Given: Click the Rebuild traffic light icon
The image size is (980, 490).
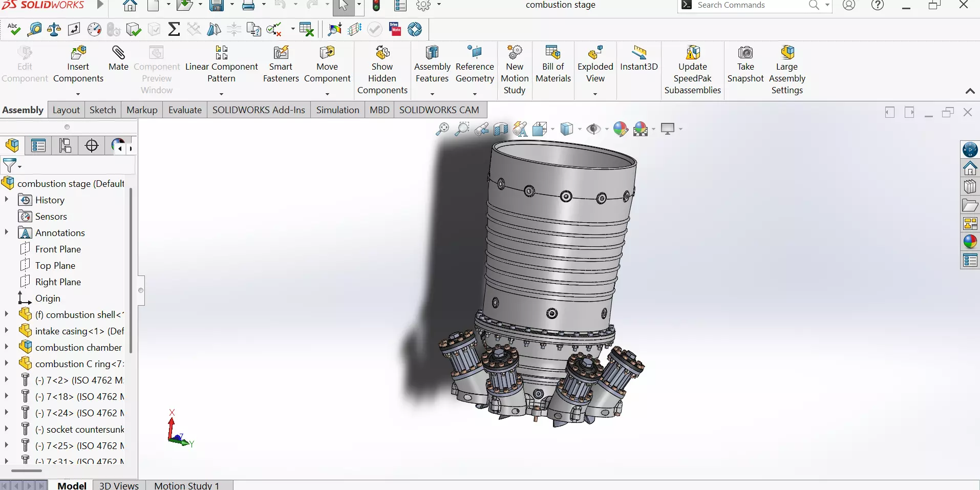Looking at the screenshot, I should coord(376,6).
